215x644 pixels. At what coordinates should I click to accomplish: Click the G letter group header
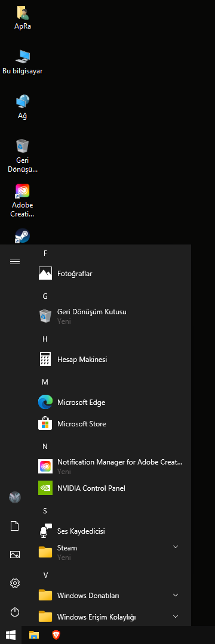pos(45,296)
